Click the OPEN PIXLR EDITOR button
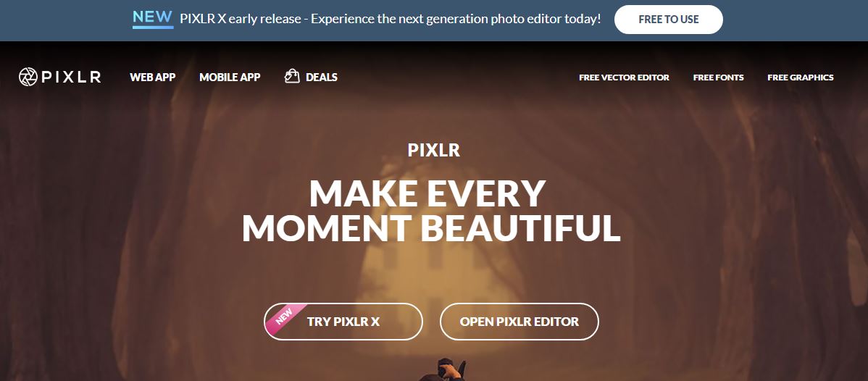 pyautogui.click(x=519, y=321)
